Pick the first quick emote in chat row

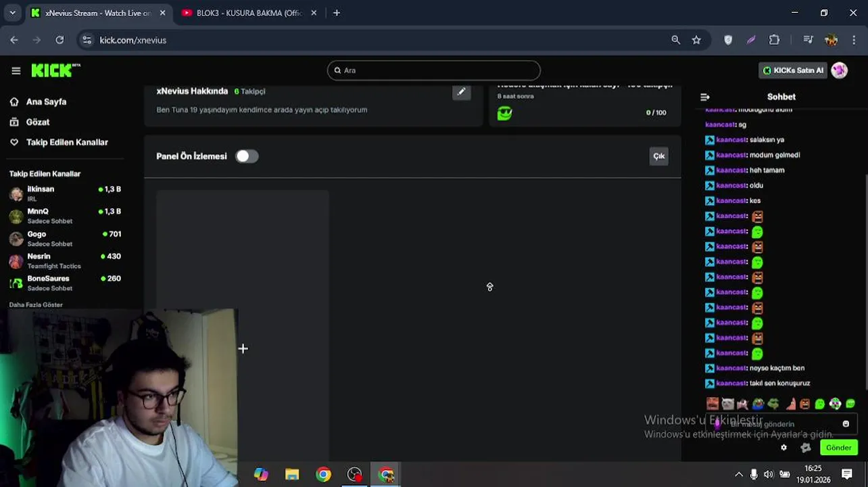(713, 404)
